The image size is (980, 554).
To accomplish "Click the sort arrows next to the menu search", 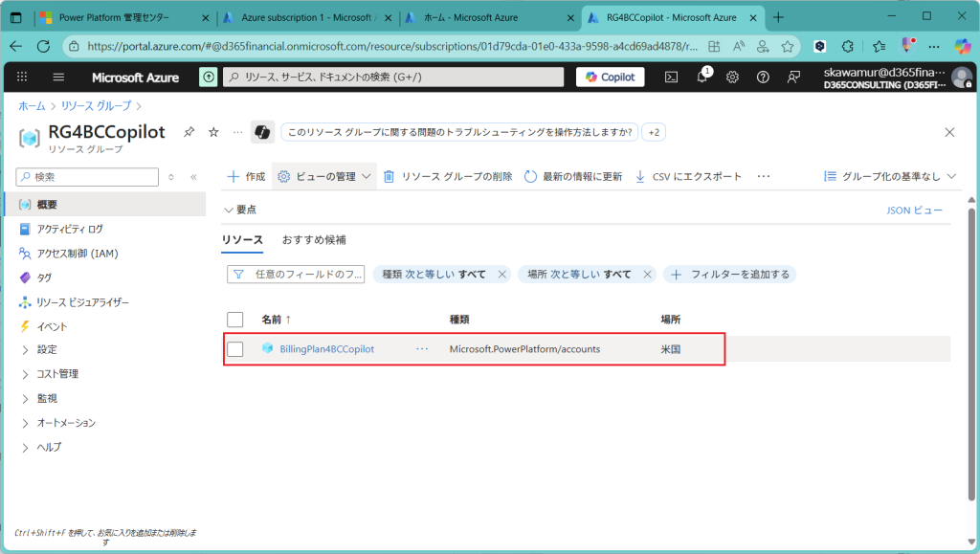I will tap(171, 177).
